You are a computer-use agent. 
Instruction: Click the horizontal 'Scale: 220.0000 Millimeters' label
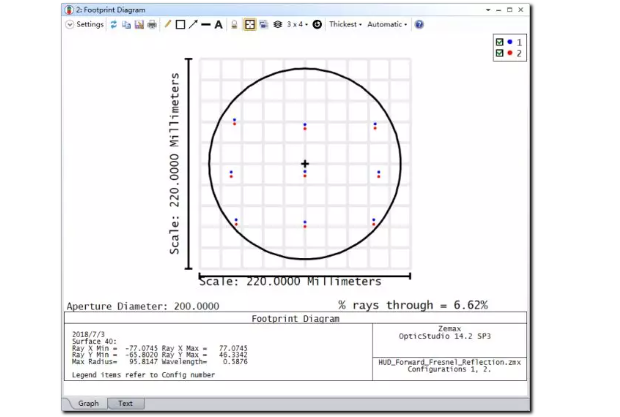(290, 281)
